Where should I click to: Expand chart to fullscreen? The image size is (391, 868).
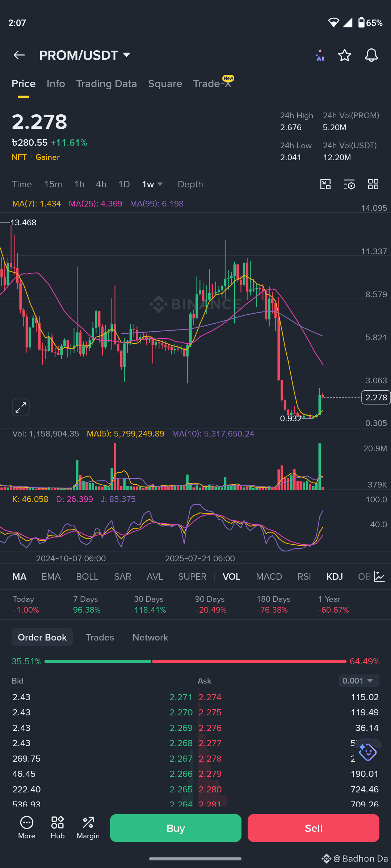(21, 408)
